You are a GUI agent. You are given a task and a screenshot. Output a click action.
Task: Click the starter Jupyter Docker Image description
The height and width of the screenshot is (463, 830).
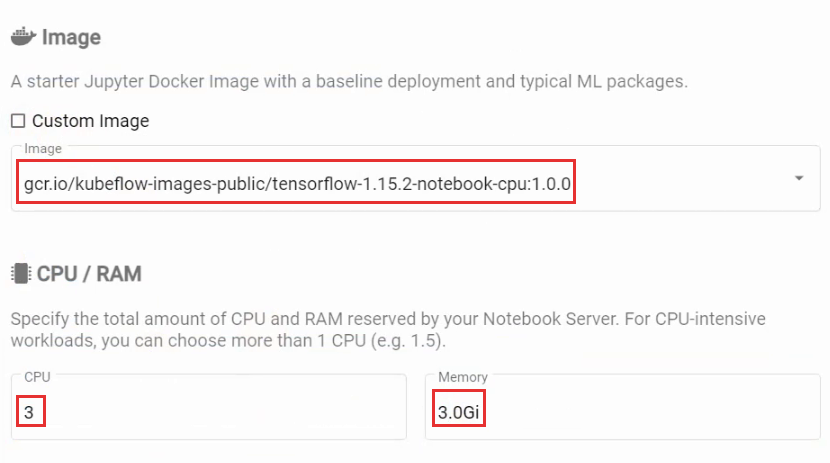(349, 81)
